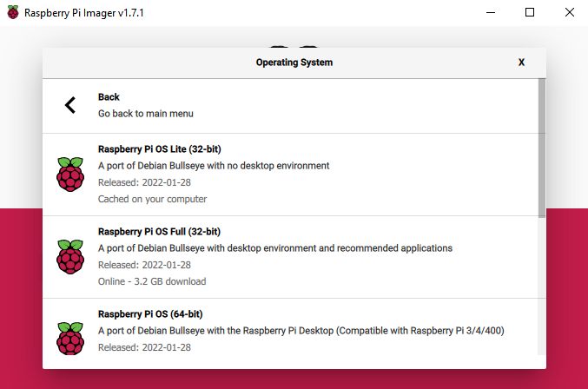Click the Raspberry Pi Desktop description text
Image resolution: width=588 pixels, height=389 pixels.
[301, 331]
